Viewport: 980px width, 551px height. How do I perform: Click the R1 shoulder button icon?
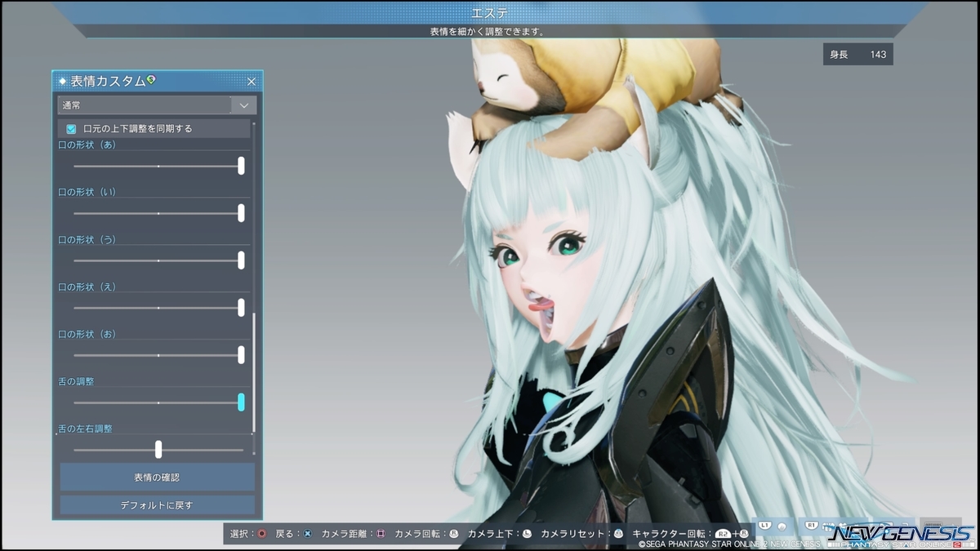click(x=813, y=527)
